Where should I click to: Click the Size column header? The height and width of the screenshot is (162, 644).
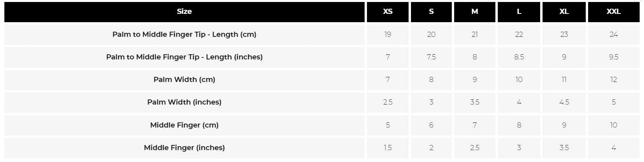click(x=184, y=11)
